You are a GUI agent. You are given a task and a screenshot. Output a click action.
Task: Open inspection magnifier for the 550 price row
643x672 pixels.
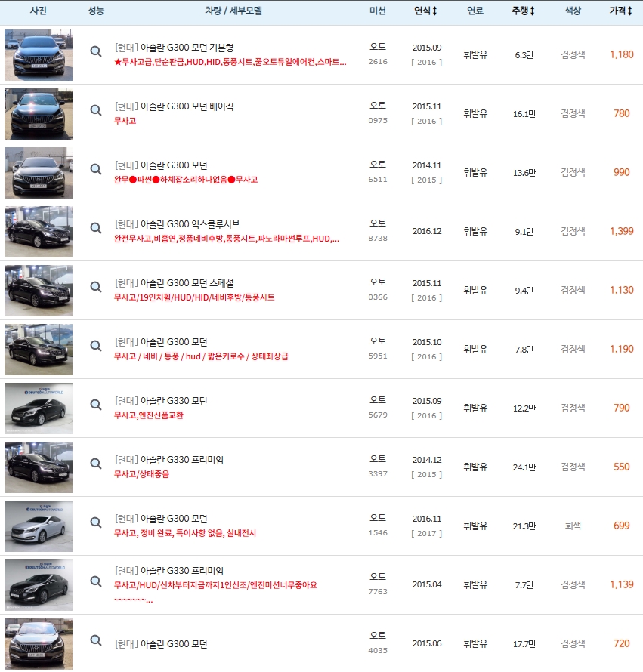(96, 464)
